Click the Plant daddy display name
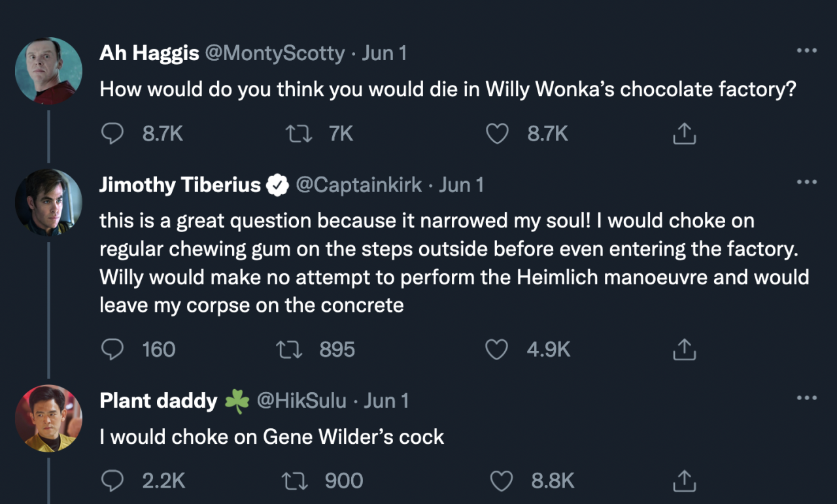This screenshot has height=504, width=837. pyautogui.click(x=158, y=401)
